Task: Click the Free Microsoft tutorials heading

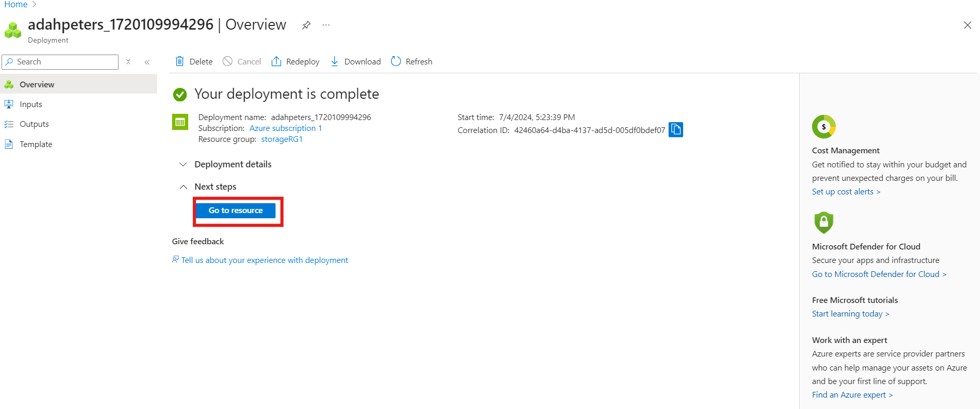Action: [855, 300]
